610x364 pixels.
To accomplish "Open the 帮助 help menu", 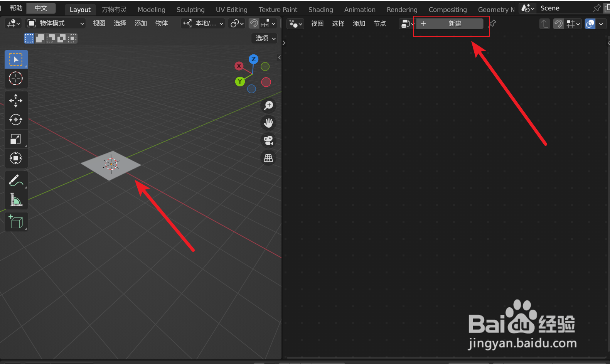I will 16,8.
